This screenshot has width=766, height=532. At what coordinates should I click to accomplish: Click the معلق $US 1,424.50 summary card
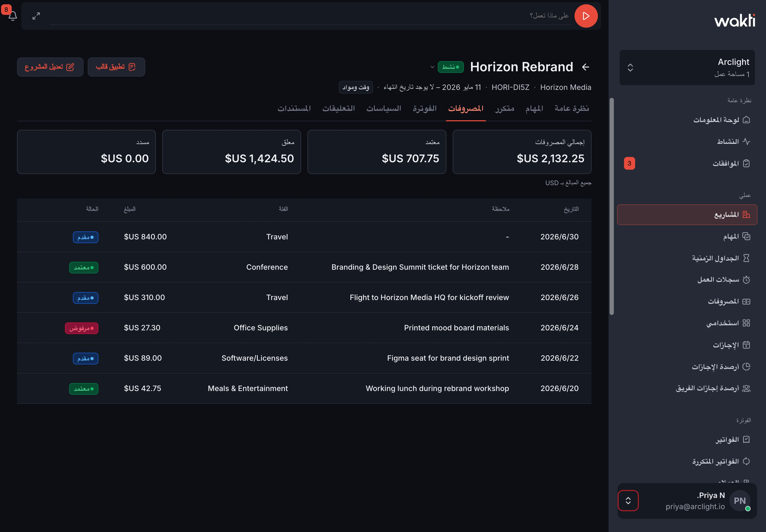[231, 152]
